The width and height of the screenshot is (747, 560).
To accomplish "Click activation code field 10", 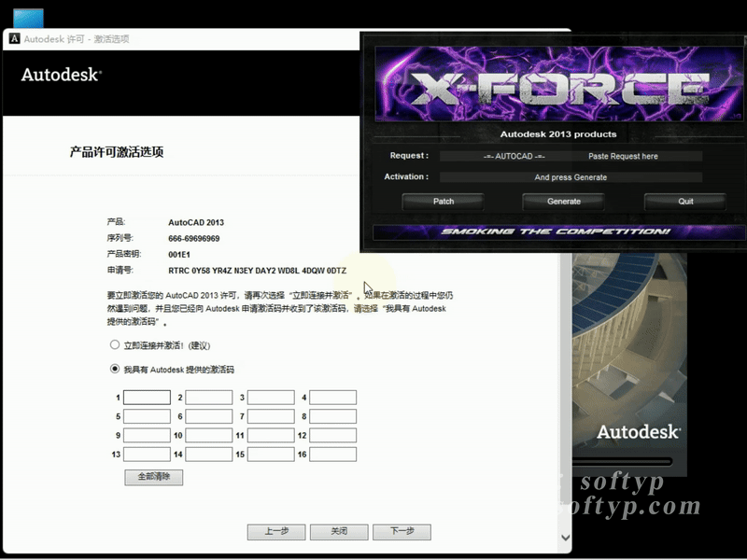I will click(x=208, y=435).
